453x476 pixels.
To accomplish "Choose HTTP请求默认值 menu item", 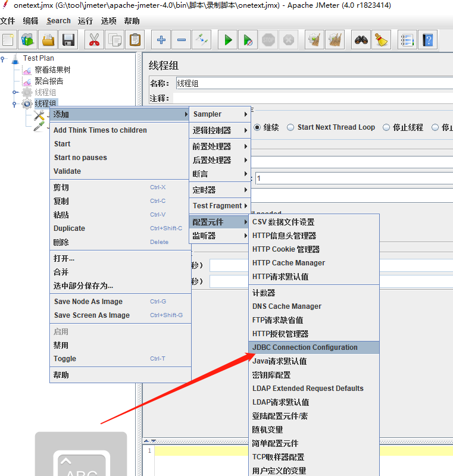I will [x=314, y=277].
